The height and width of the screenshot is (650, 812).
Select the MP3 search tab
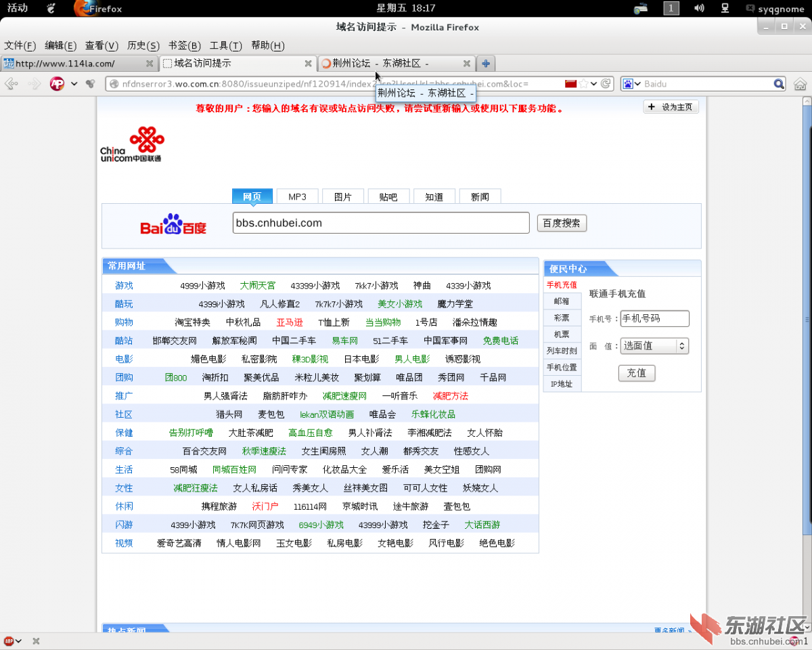click(297, 196)
